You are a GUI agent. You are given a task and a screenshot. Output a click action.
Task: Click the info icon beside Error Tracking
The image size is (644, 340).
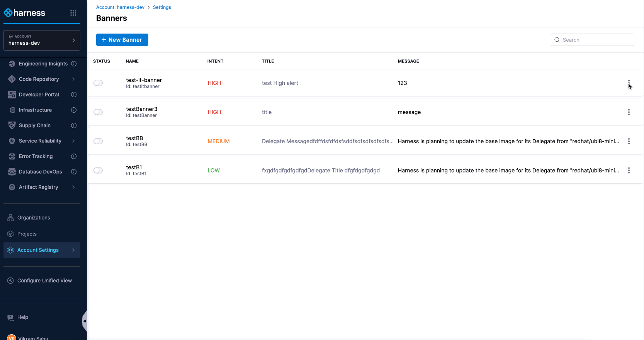coord(74,156)
